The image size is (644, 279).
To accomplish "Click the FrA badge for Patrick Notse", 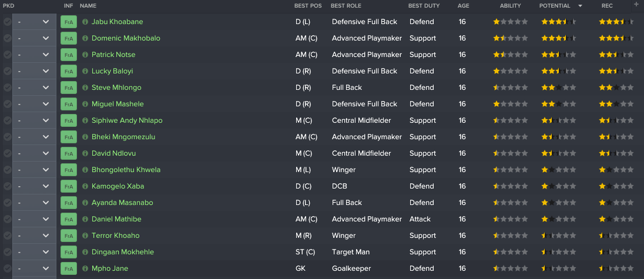I will click(69, 55).
